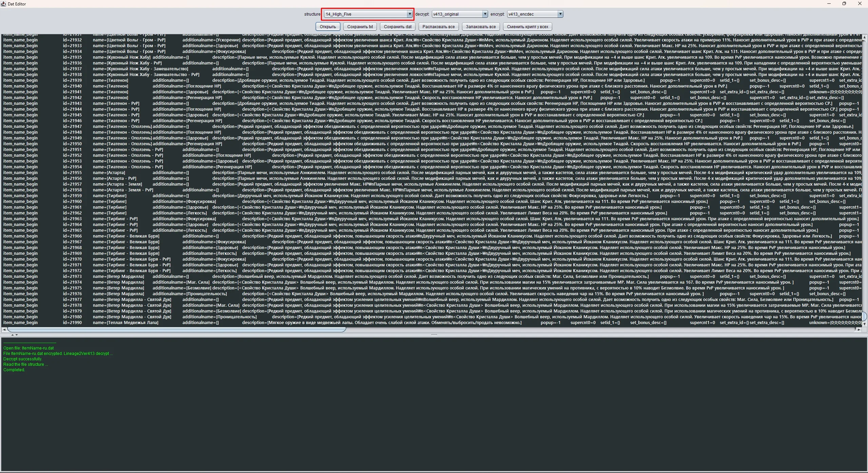The width and height of the screenshot is (868, 473).
Task: Click the horizontal scrollbar right arrow
Action: (x=859, y=329)
